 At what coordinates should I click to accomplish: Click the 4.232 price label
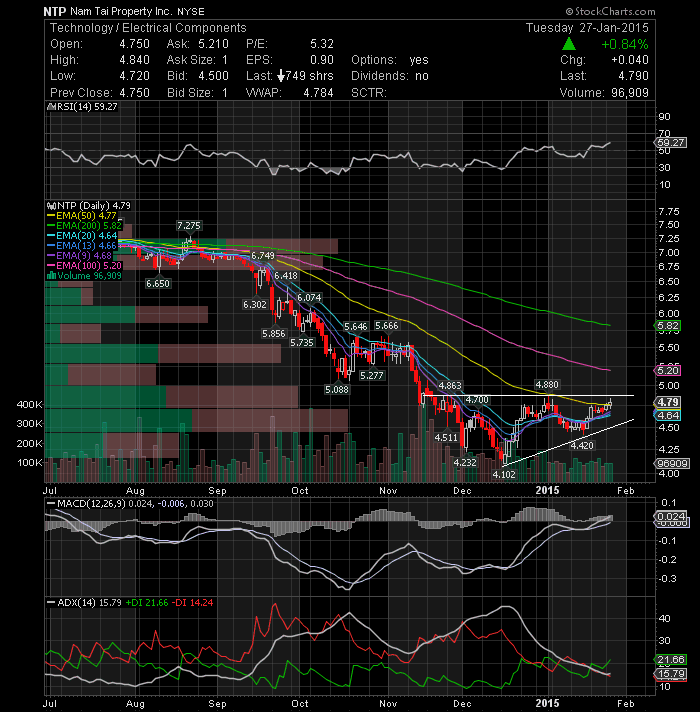(465, 463)
